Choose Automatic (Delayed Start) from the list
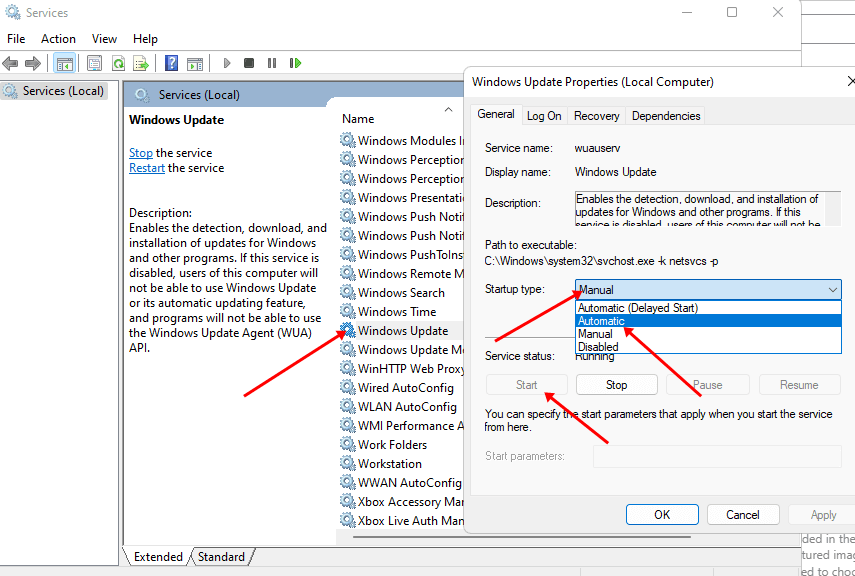 click(638, 308)
